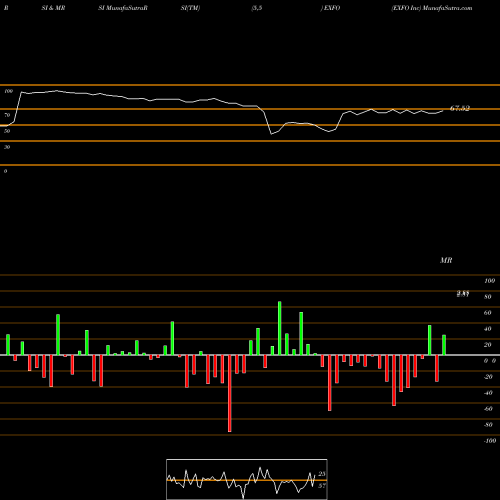Click the MR axis label -20
This screenshot has height=500, width=500.
pyautogui.click(x=488, y=377)
